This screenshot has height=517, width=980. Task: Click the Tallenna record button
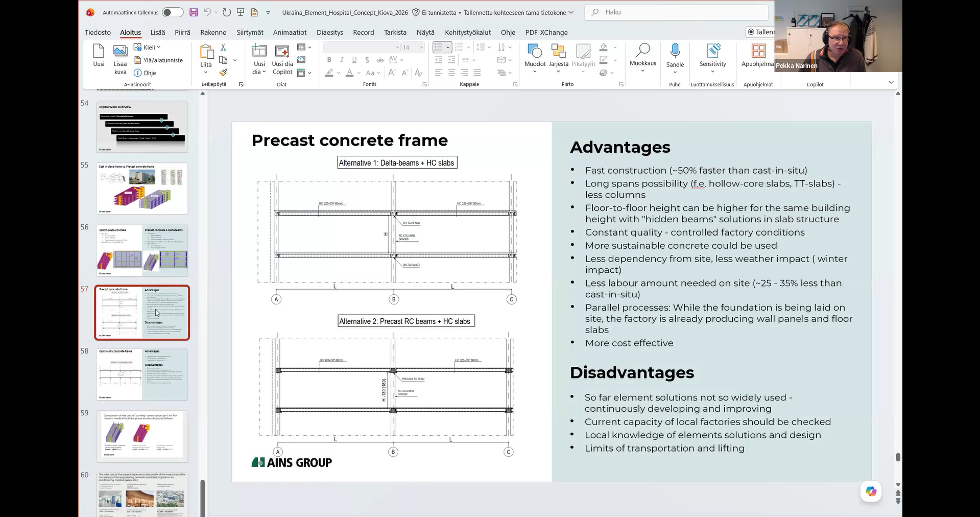[x=761, y=32]
